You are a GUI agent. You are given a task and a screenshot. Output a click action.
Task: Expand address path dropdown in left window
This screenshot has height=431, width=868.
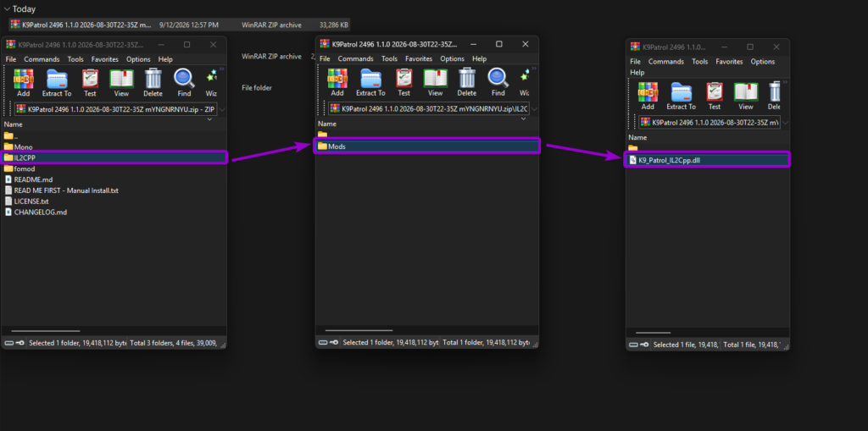[222, 108]
